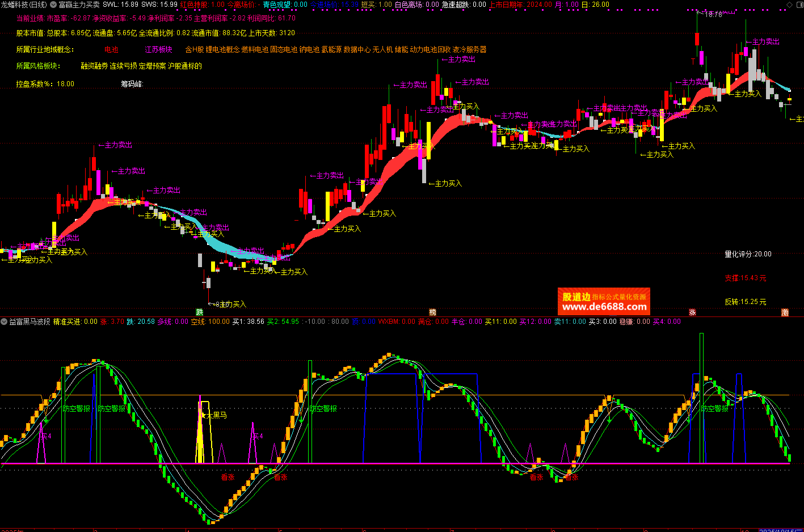The width and height of the screenshot is (804, 532).
Task: Select the 大黑马 star signal marker
Action: click(x=213, y=415)
